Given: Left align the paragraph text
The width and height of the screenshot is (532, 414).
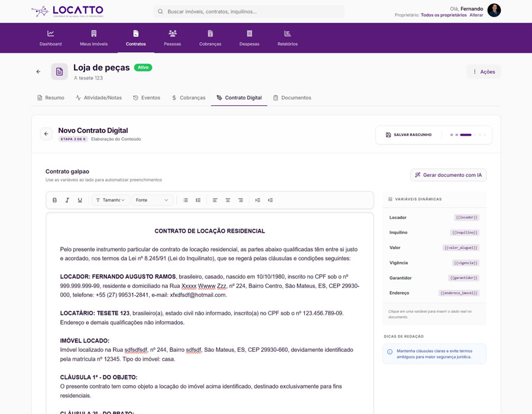Looking at the screenshot, I should 214,200.
